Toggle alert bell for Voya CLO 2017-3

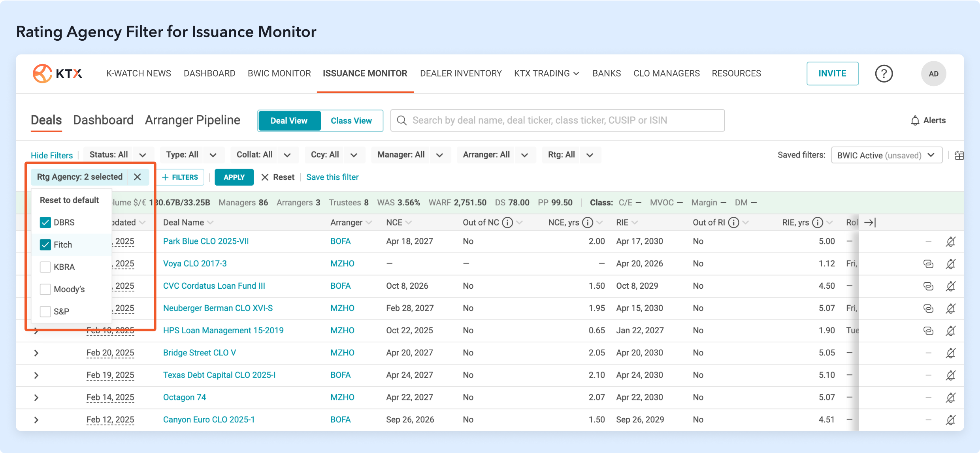pos(951,263)
